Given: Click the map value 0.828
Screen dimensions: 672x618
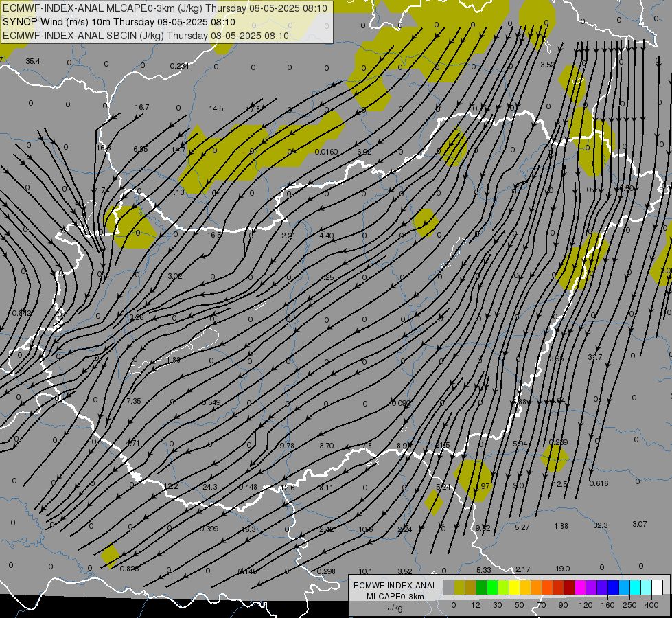Looking at the screenshot, I should click(129, 569).
